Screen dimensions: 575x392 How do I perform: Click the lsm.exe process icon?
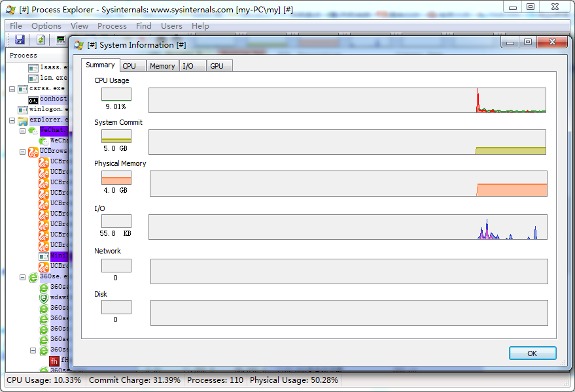[x=33, y=78]
